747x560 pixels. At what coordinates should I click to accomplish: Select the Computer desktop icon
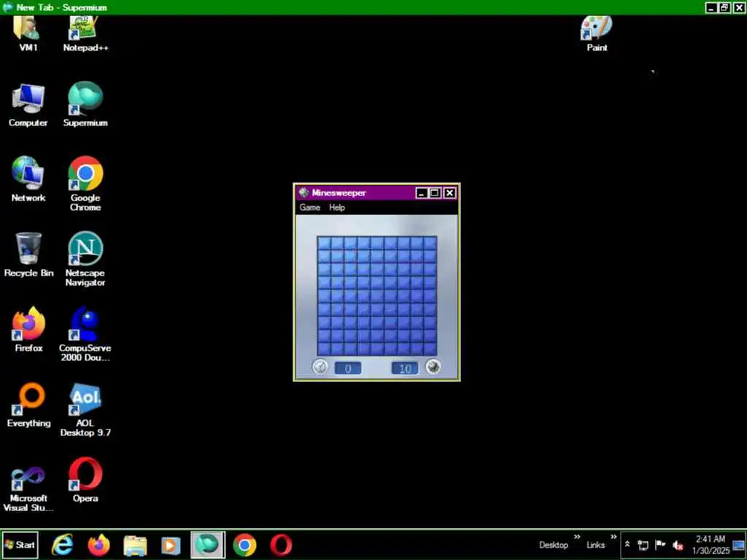28,106
